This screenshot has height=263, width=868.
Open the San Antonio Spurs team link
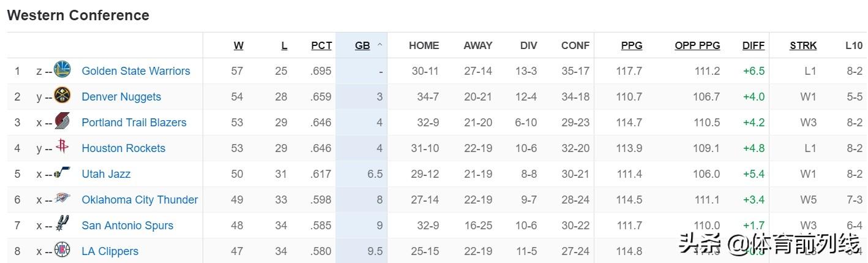[x=127, y=225]
